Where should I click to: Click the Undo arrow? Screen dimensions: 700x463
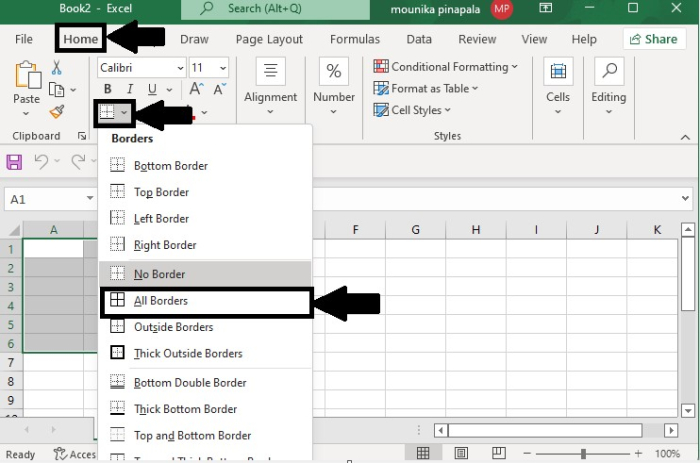pyautogui.click(x=42, y=161)
